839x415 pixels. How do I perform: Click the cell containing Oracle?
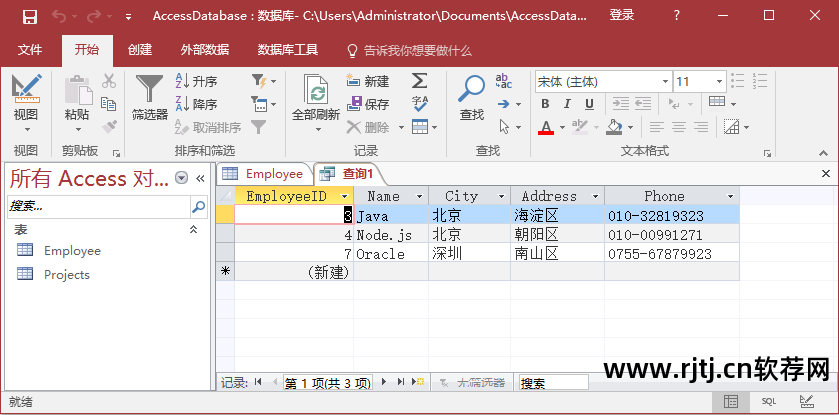(391, 253)
